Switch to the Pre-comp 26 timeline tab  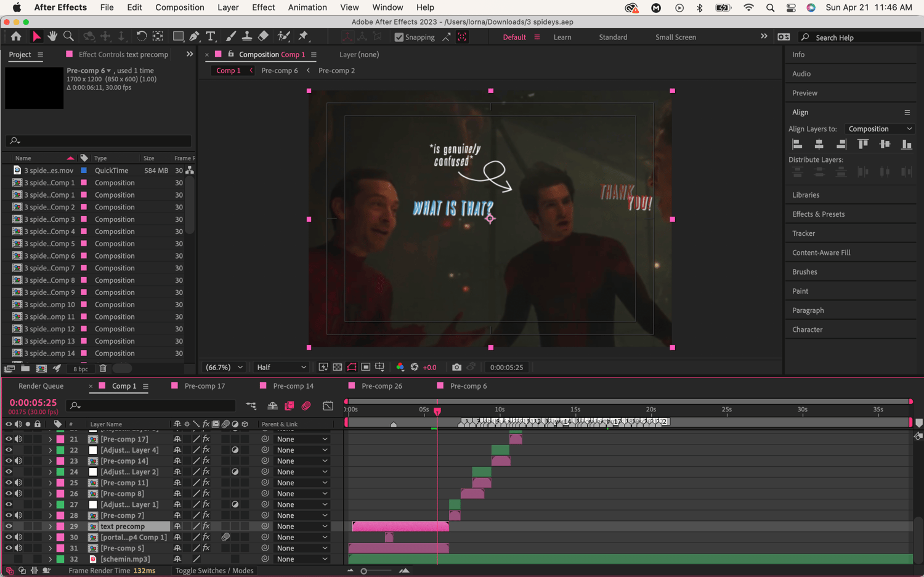pyautogui.click(x=382, y=386)
